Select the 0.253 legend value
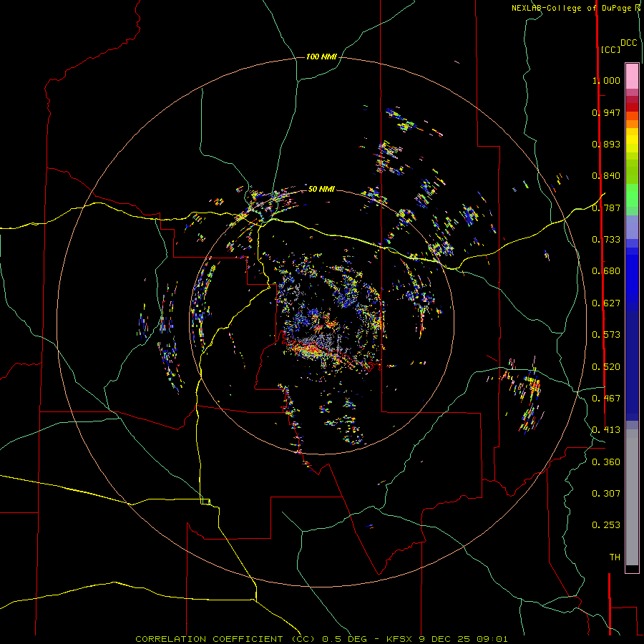The height and width of the screenshot is (644, 644). coord(606,525)
